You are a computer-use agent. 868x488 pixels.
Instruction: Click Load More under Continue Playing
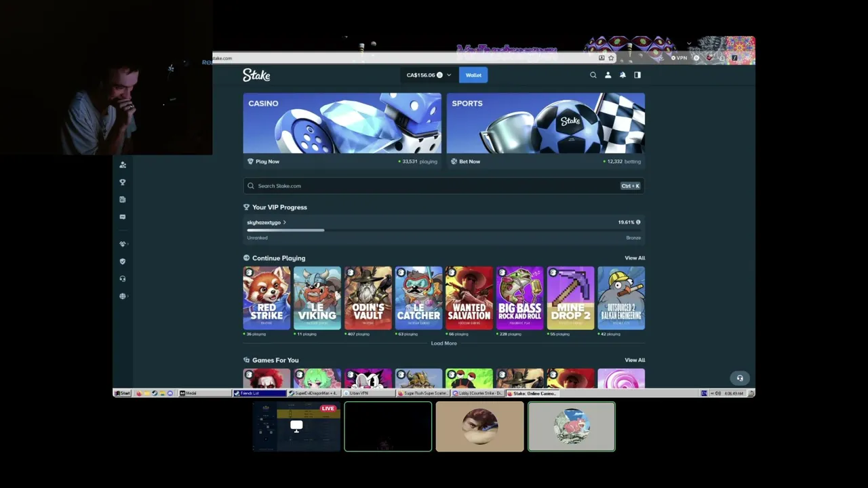click(x=443, y=344)
